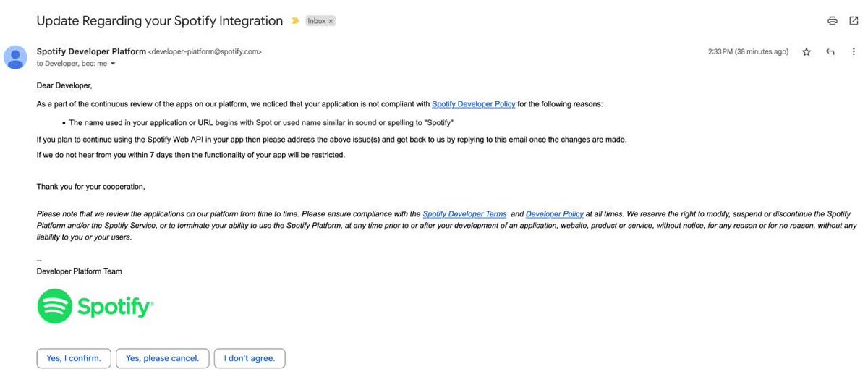Remove the Inbox label with its x
This screenshot has height=377, width=868.
tap(331, 21)
